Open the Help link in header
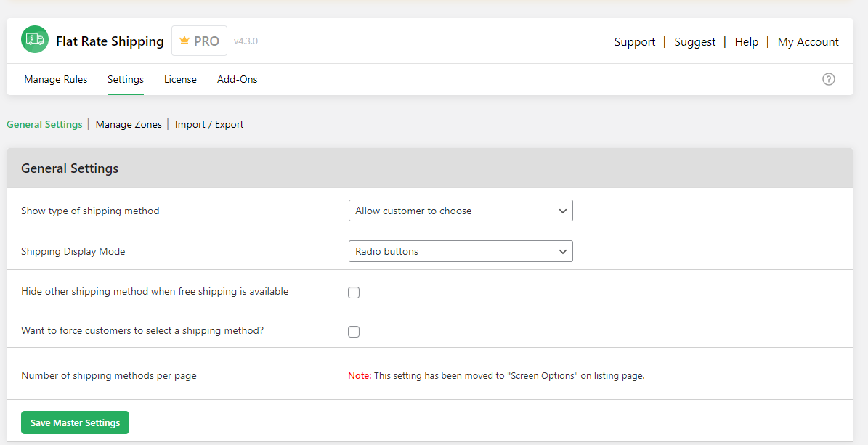This screenshot has height=445, width=868. 746,42
